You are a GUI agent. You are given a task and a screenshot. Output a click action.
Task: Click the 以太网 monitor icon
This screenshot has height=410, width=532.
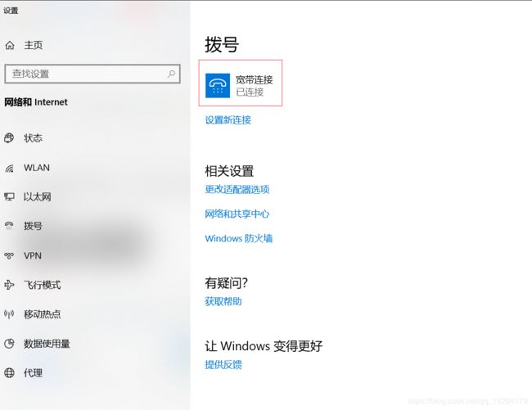[9, 196]
